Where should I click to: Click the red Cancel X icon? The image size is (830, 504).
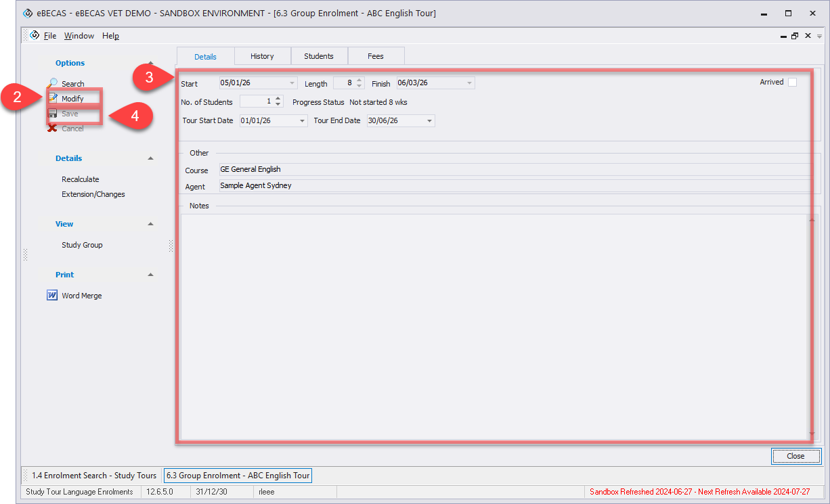pyautogui.click(x=53, y=129)
